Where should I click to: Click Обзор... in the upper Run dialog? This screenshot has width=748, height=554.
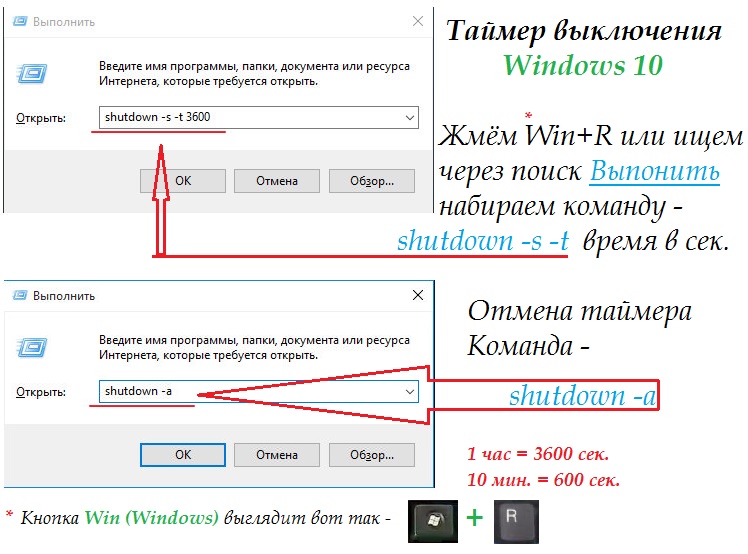[x=372, y=181]
